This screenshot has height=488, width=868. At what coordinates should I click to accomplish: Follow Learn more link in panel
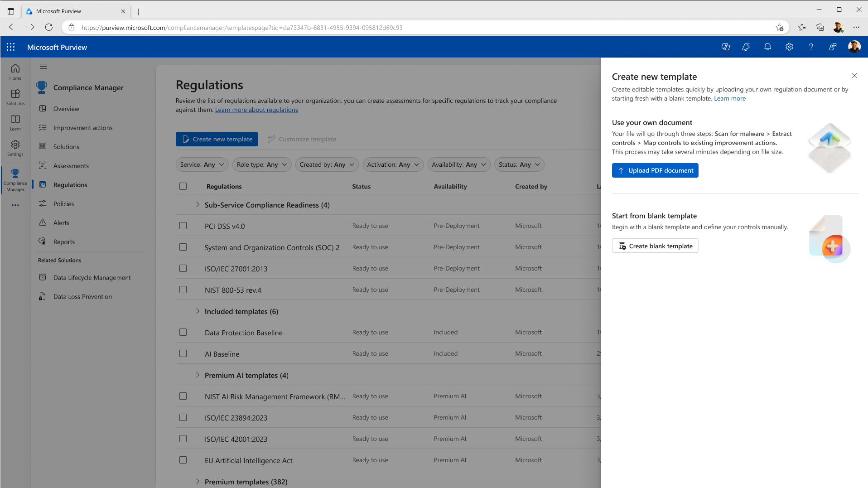730,98
